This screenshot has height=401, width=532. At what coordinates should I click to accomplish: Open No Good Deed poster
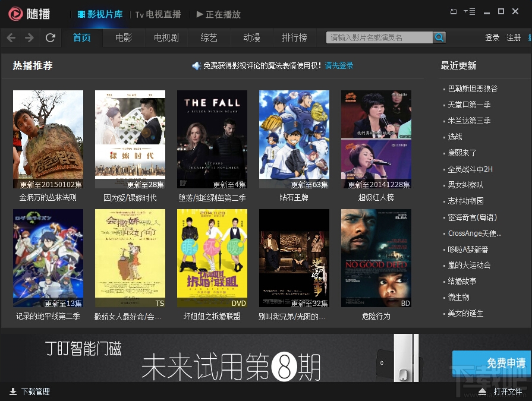pyautogui.click(x=376, y=258)
